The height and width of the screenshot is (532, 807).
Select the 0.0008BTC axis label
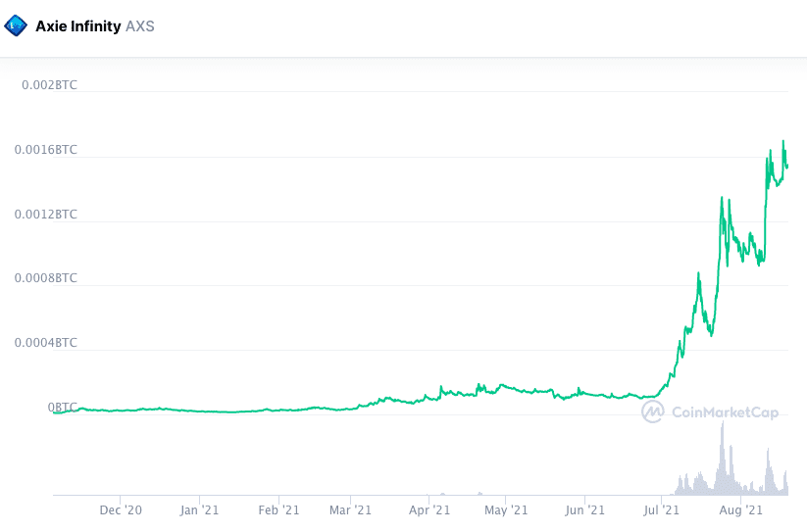46,278
